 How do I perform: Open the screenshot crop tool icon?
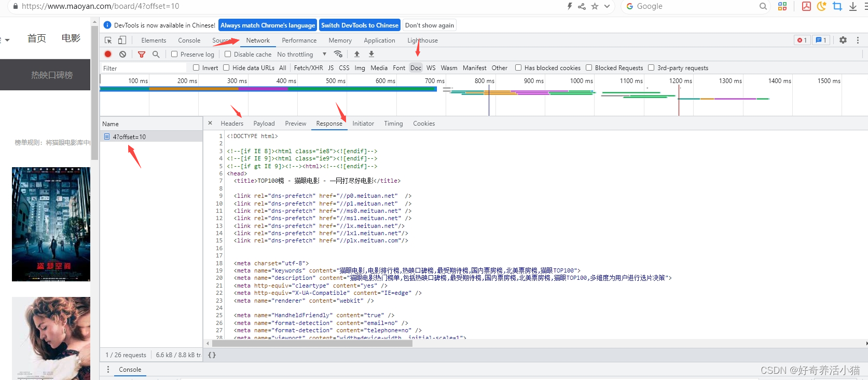pyautogui.click(x=837, y=6)
